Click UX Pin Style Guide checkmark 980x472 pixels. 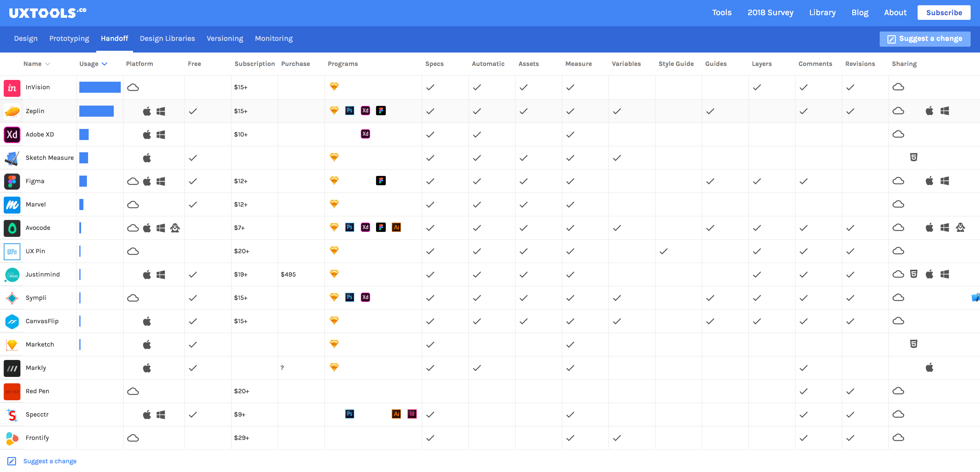tap(664, 251)
